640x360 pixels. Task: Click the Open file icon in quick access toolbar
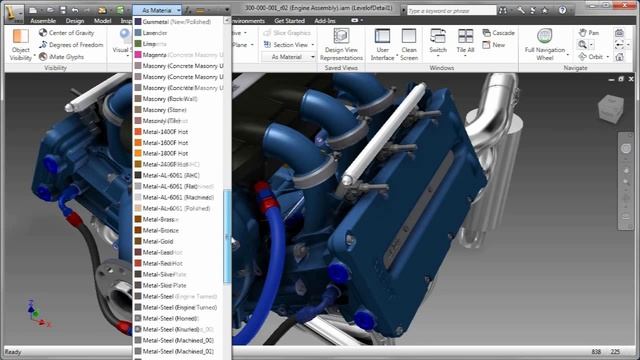click(x=51, y=10)
